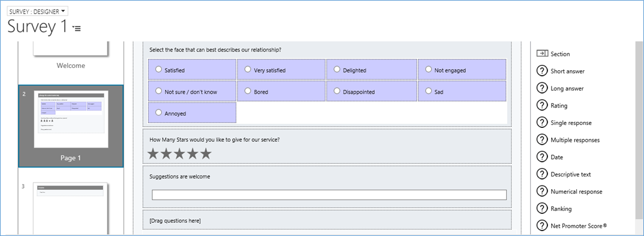The image size is (644, 236).
Task: Click the Short answer question icon
Action: coord(542,71)
